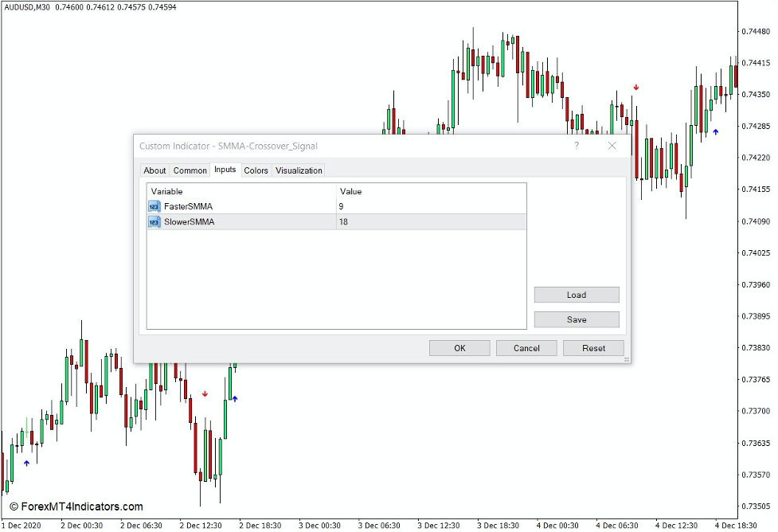Switch to the About tab

pos(154,170)
